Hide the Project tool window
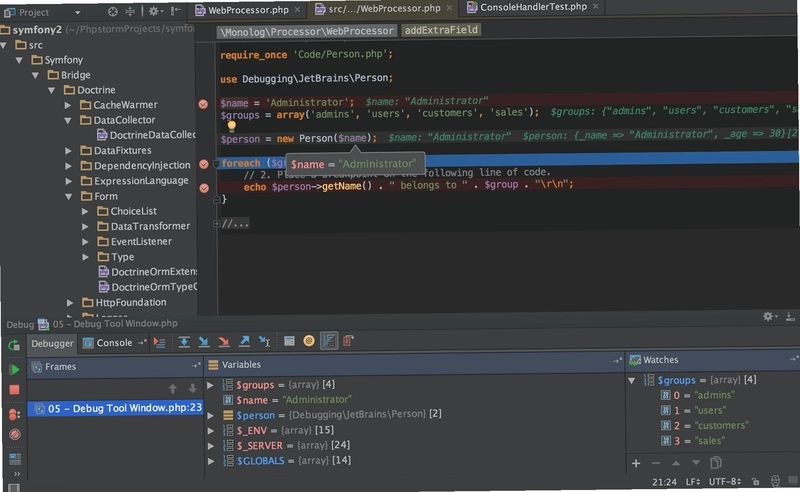The height and width of the screenshot is (492, 800). [x=175, y=11]
